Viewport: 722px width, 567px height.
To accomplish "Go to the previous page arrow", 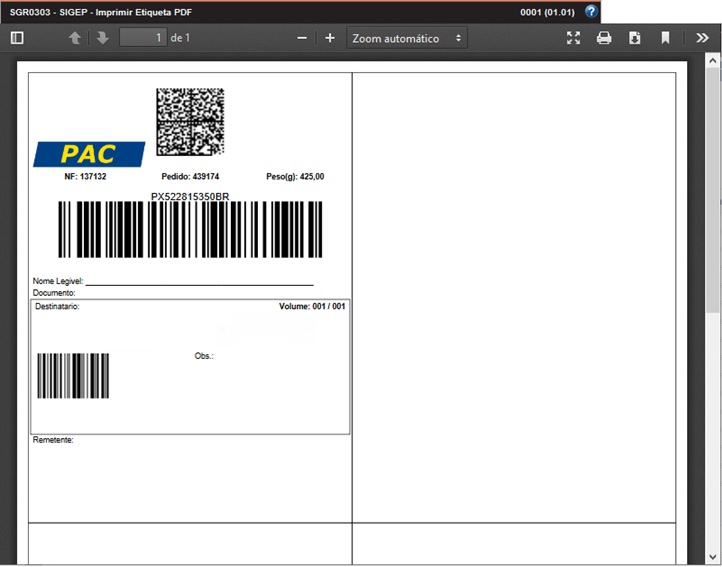I will [x=75, y=38].
